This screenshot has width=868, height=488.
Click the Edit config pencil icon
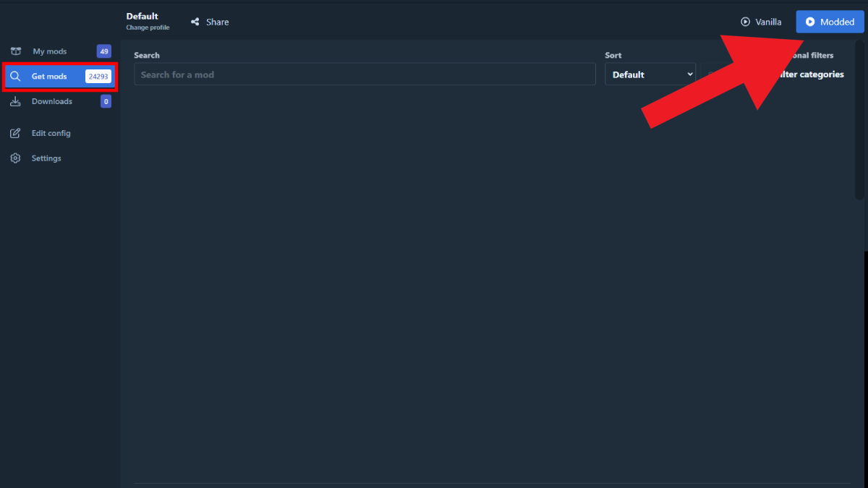[x=15, y=134]
